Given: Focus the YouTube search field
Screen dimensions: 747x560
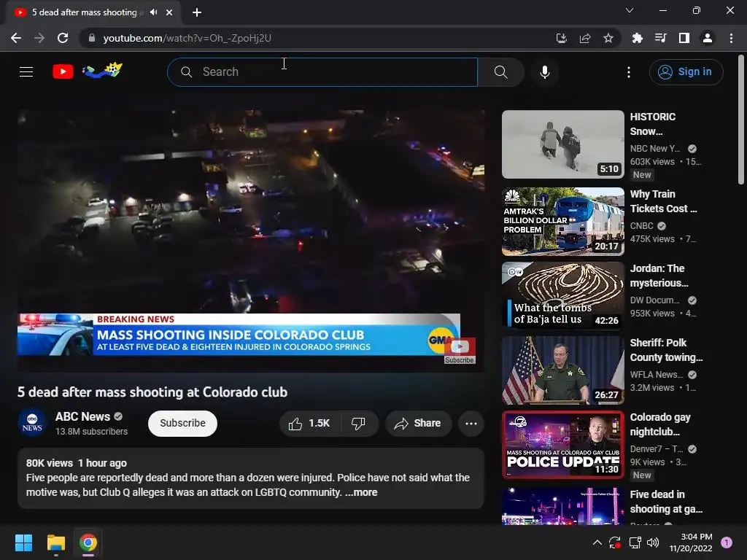Looking at the screenshot, I should tap(322, 72).
